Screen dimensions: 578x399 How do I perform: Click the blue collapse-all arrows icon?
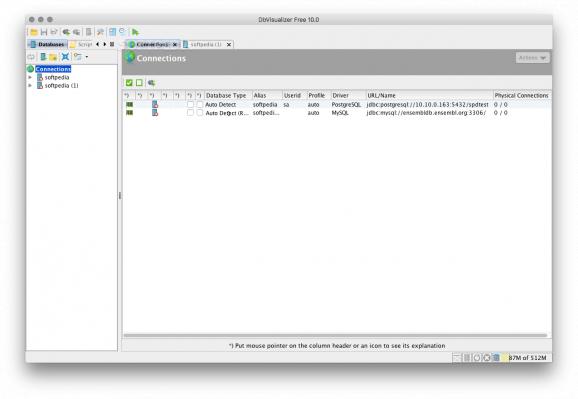pyautogui.click(x=65, y=57)
